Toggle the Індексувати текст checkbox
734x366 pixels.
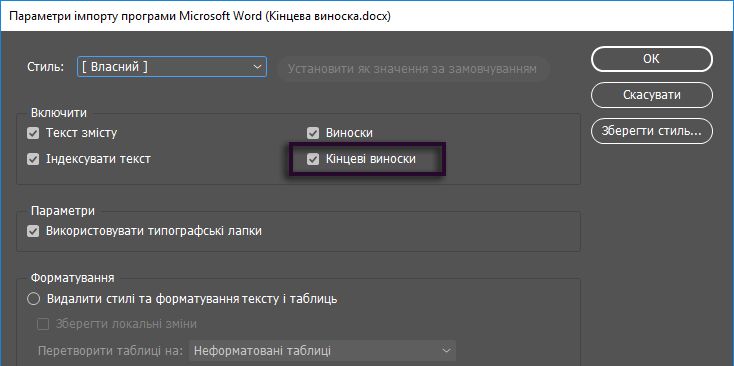[33, 159]
